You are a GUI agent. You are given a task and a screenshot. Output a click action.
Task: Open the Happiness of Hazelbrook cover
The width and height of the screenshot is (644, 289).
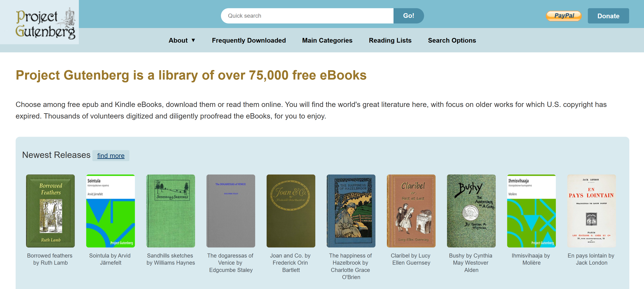(351, 211)
